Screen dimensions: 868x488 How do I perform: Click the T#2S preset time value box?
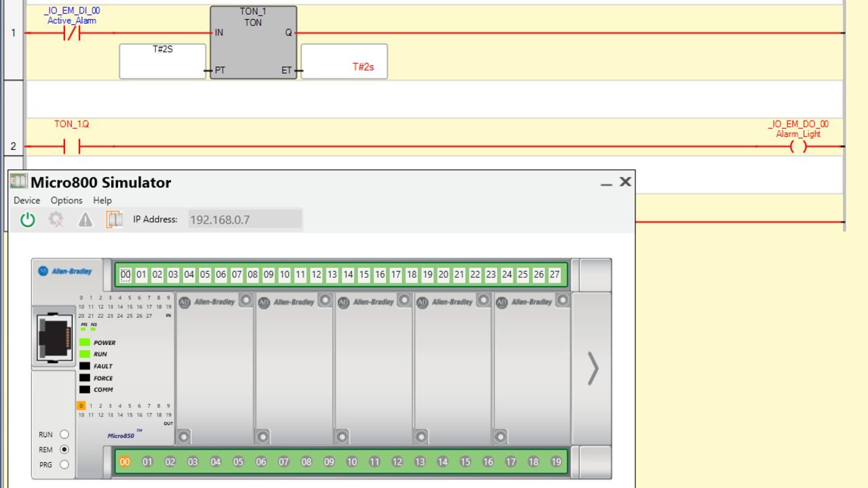pos(163,61)
